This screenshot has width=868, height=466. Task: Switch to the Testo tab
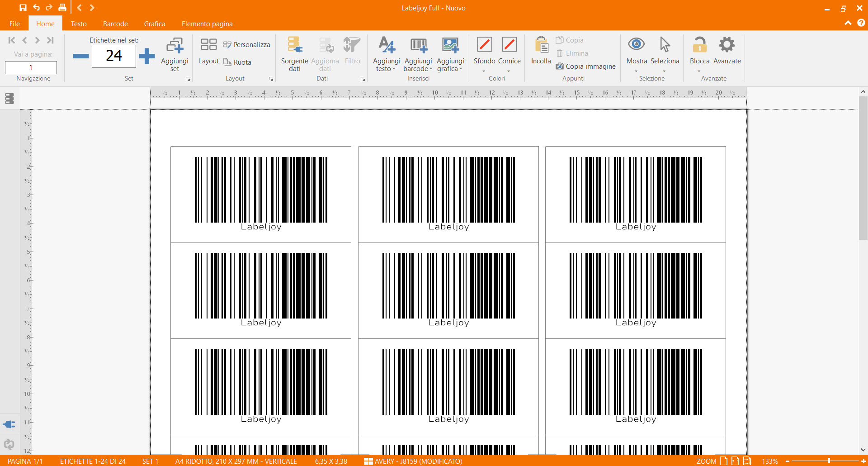79,24
